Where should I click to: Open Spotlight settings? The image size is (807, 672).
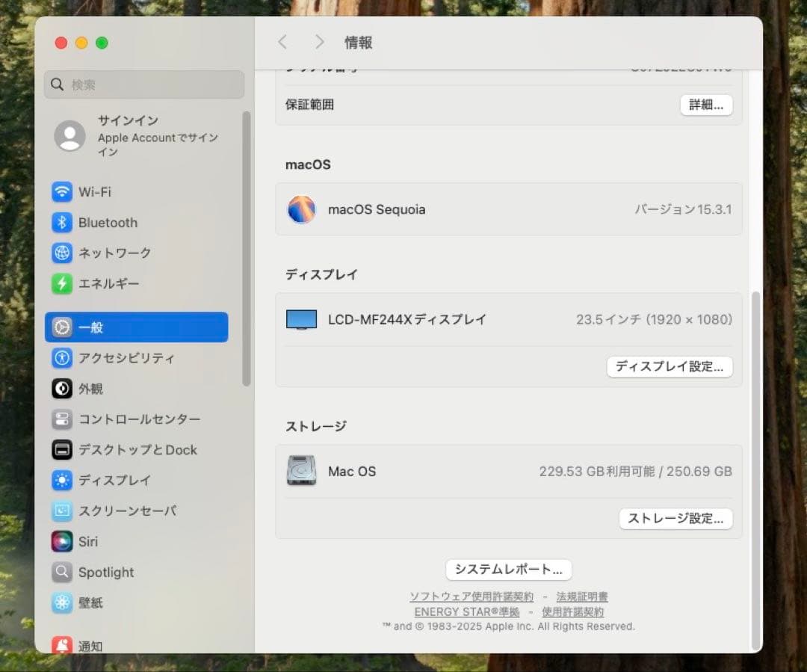(x=105, y=573)
